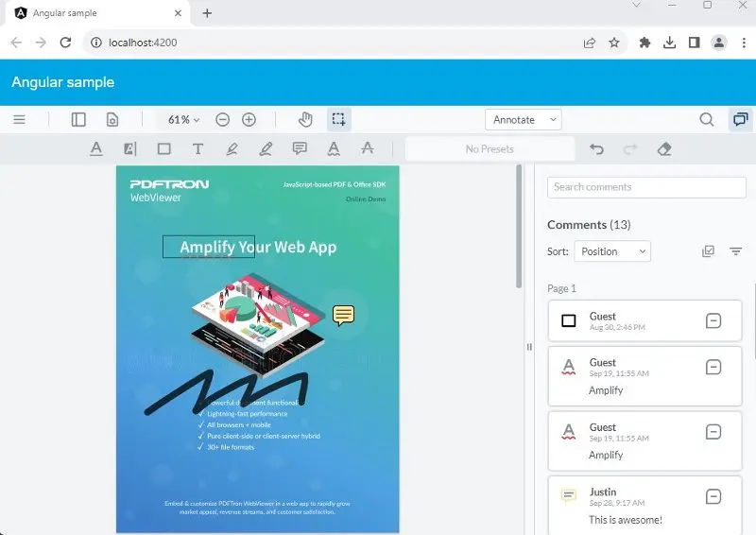Open the Annotate toolbar group dropdown
The height and width of the screenshot is (535, 756).
(524, 120)
